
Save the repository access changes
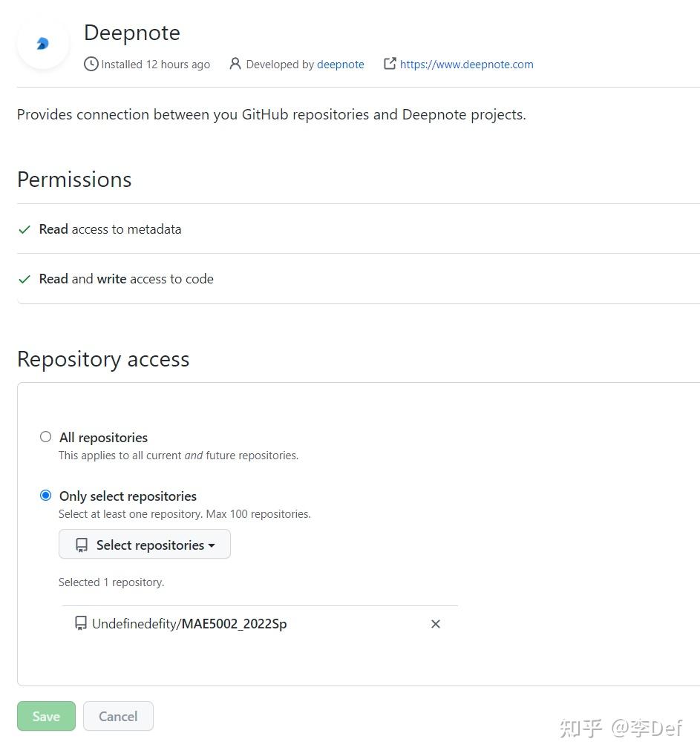(x=45, y=716)
